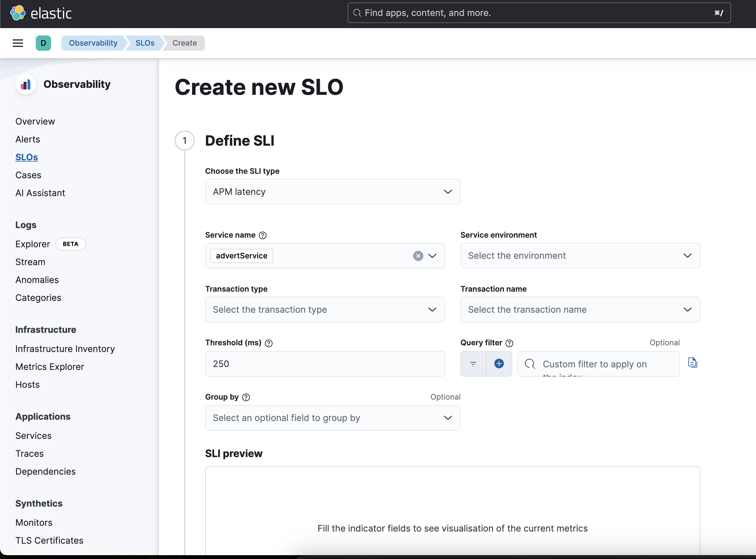Expand the Service name combo box
This screenshot has height=559, width=756.
[432, 256]
